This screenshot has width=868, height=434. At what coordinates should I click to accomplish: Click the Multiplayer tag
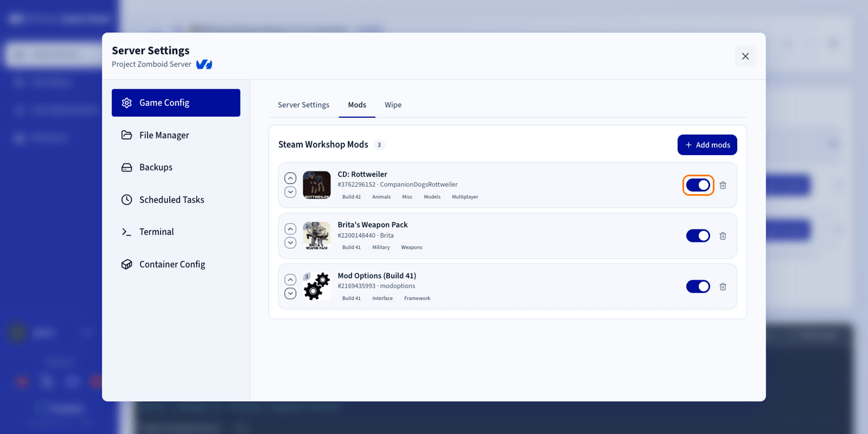pos(465,197)
